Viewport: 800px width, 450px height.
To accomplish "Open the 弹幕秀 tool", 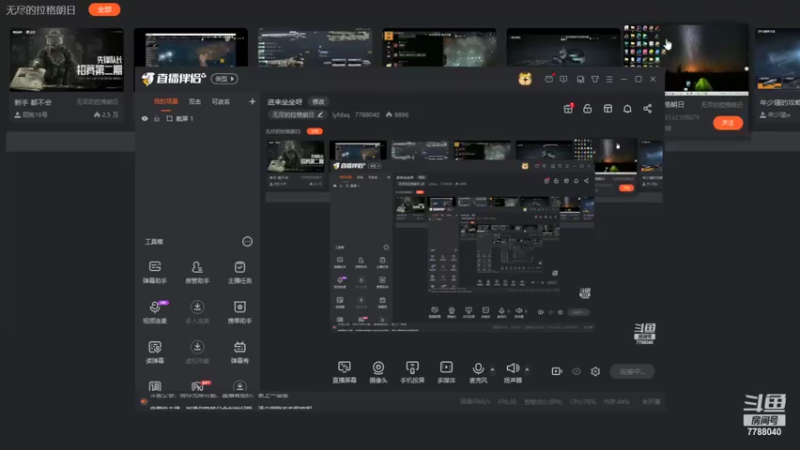I will point(239,352).
